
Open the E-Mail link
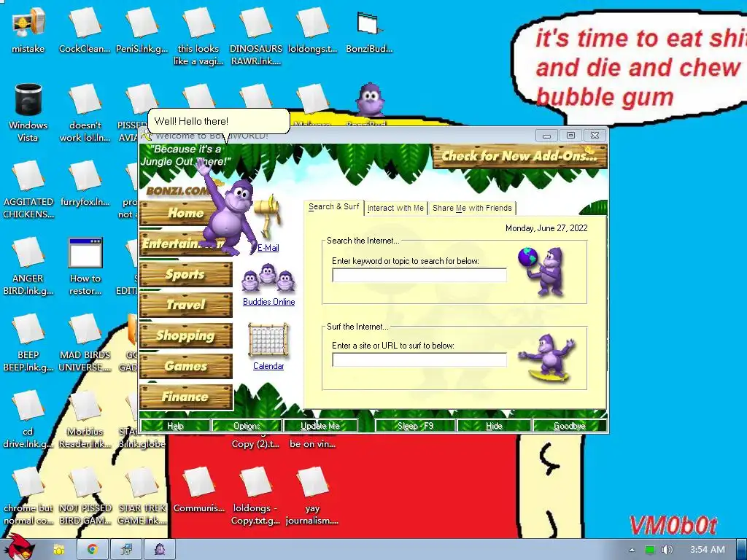(x=268, y=248)
